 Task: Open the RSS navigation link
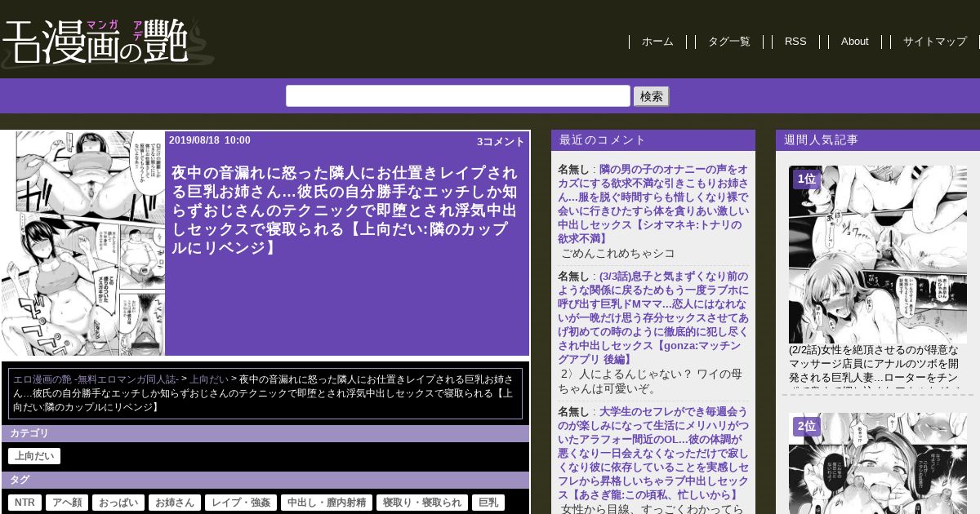[795, 42]
